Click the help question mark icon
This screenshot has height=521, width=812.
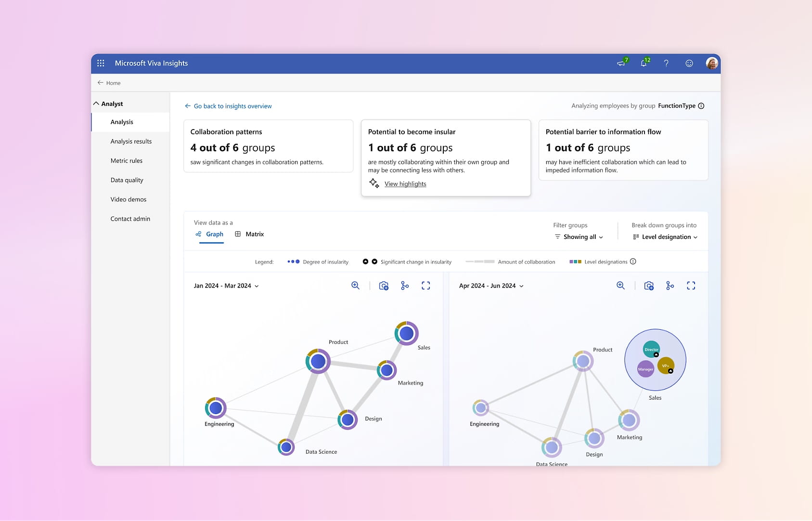pyautogui.click(x=666, y=63)
